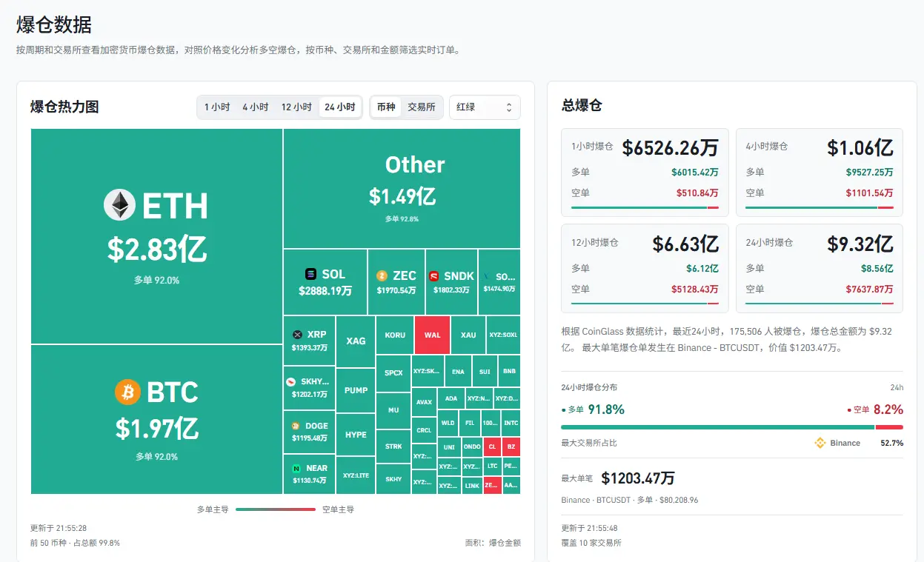Click the AVAX heatmap tile
The height and width of the screenshot is (562, 924).
[424, 402]
